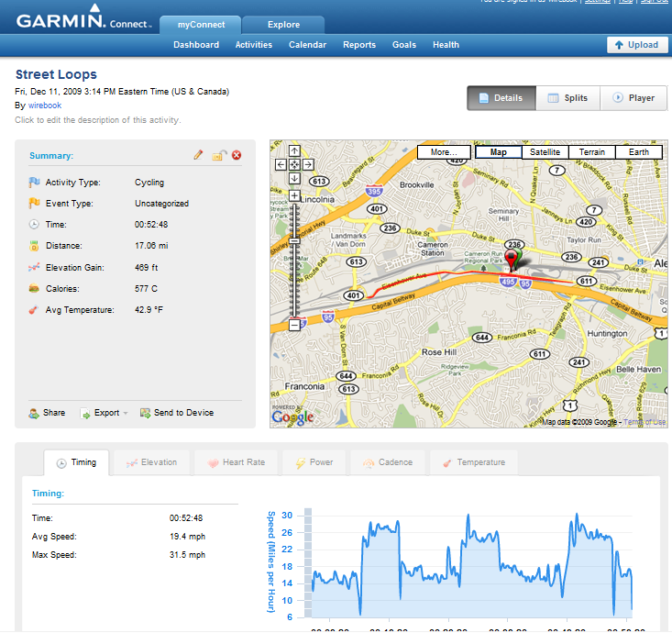Switch map to Satellite view

click(x=545, y=152)
